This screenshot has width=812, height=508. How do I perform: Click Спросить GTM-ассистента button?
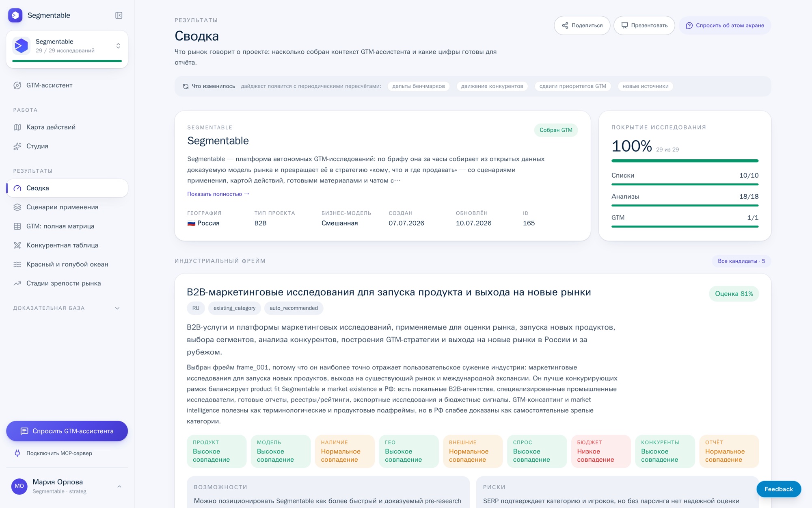tap(67, 431)
